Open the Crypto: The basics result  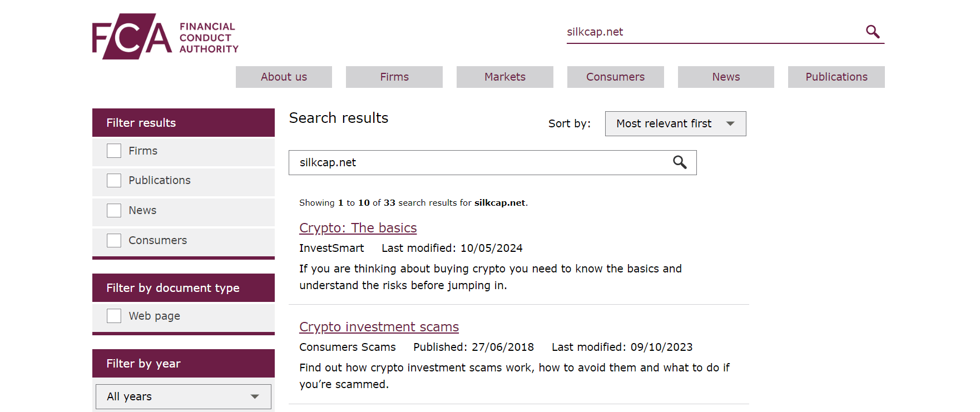click(x=358, y=228)
